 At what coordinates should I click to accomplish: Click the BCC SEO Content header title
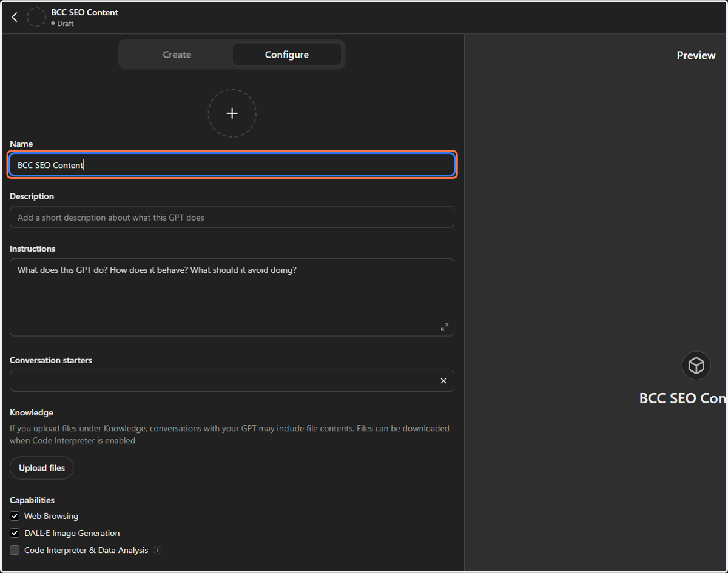[x=85, y=12]
